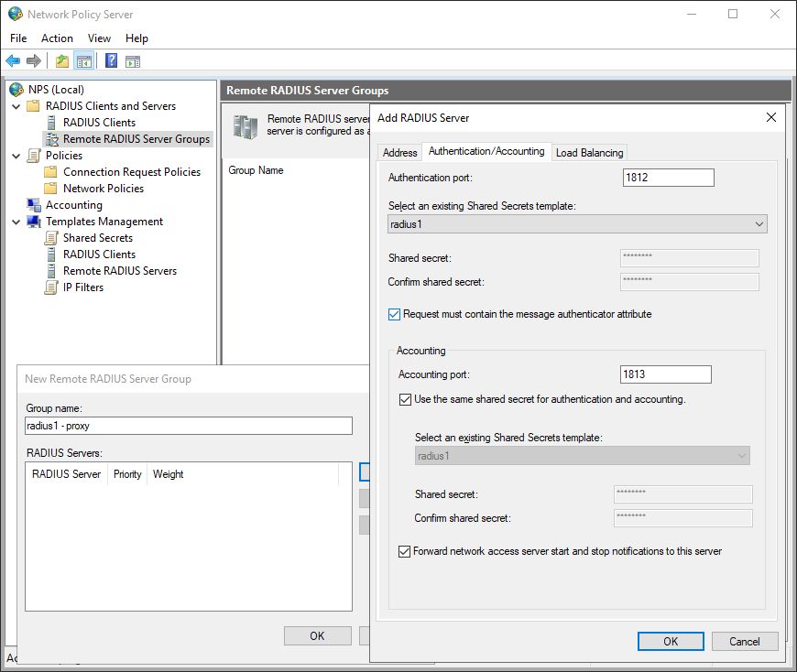
Task: Click the authentication Confirm shared secret field
Action: click(689, 282)
